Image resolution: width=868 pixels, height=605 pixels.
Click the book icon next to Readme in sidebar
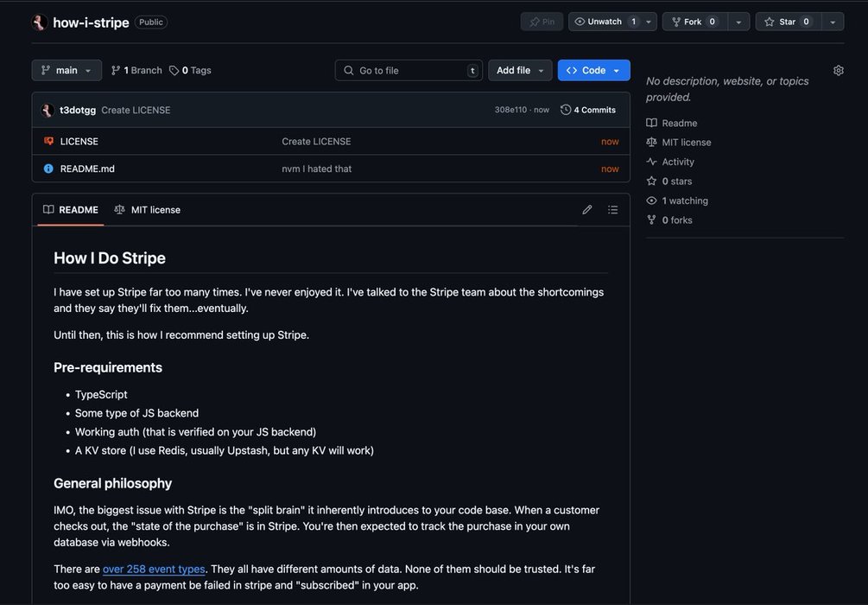(651, 123)
